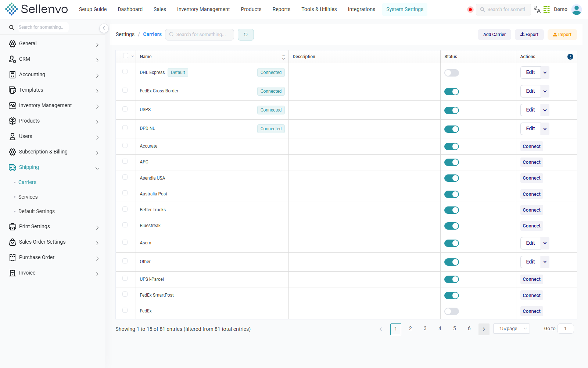Open the Sales top menu
588x368 pixels.
coord(160,9)
